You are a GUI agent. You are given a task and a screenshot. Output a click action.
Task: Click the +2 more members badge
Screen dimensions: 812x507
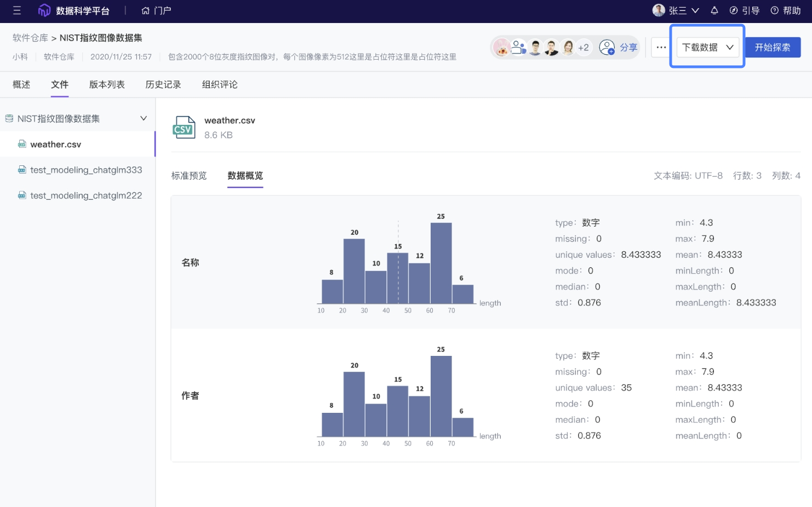click(x=584, y=48)
